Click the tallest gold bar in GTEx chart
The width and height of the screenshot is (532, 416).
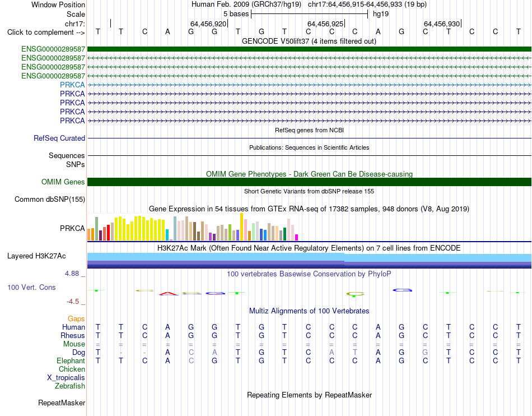point(241,227)
